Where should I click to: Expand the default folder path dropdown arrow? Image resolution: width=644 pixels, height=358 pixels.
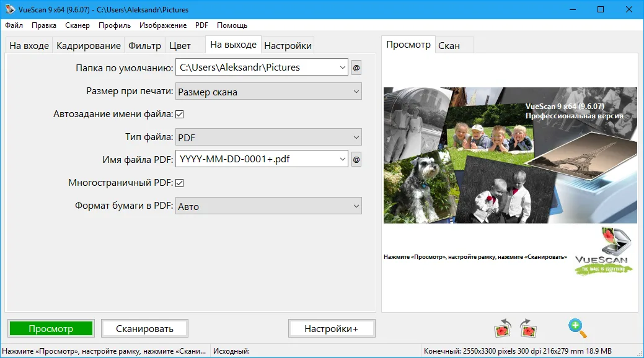point(343,68)
